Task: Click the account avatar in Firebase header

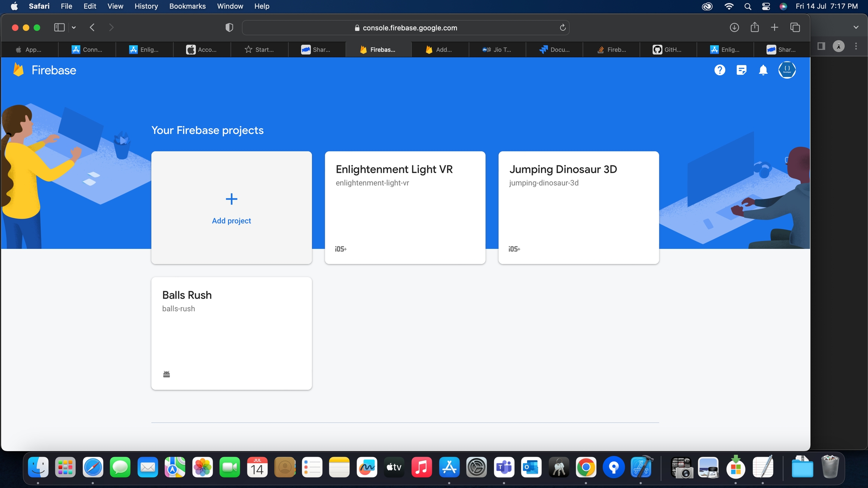Action: tap(787, 70)
